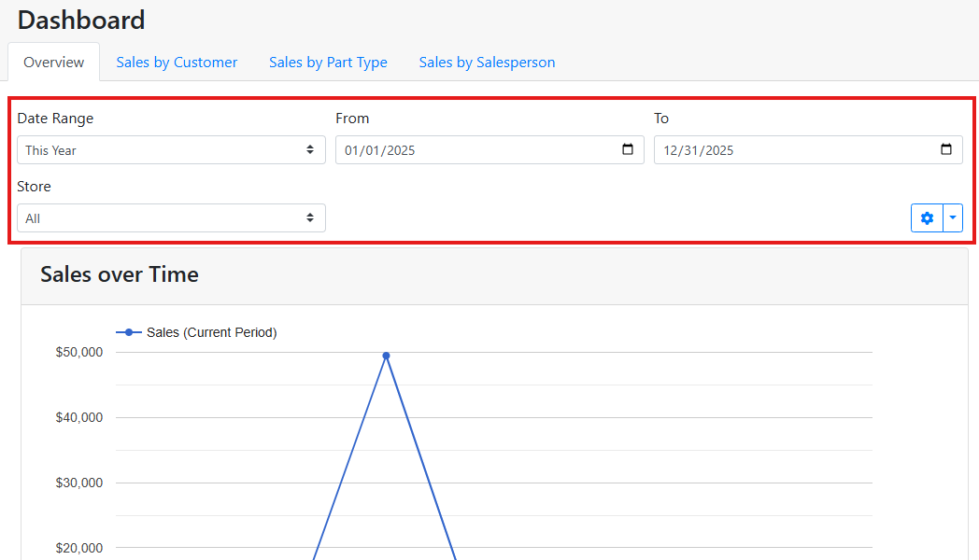Viewport: 979px width, 560px height.
Task: Select the To date input showing 12/31/2025
Action: click(x=794, y=149)
